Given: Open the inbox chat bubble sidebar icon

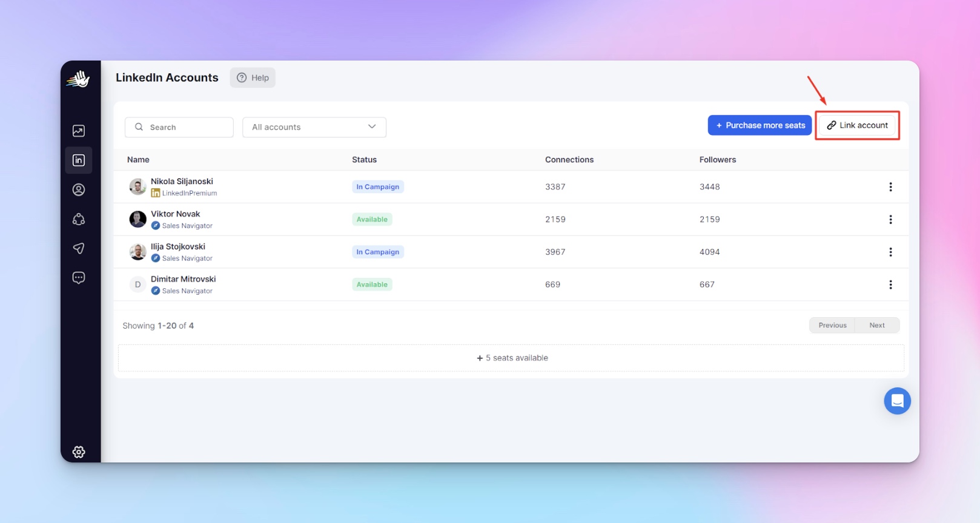Looking at the screenshot, I should click(x=79, y=278).
